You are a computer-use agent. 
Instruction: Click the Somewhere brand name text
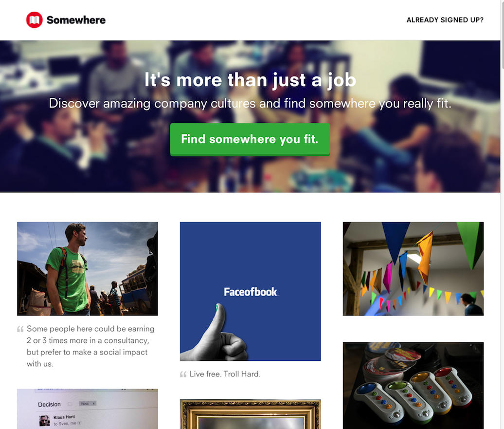[x=76, y=20]
